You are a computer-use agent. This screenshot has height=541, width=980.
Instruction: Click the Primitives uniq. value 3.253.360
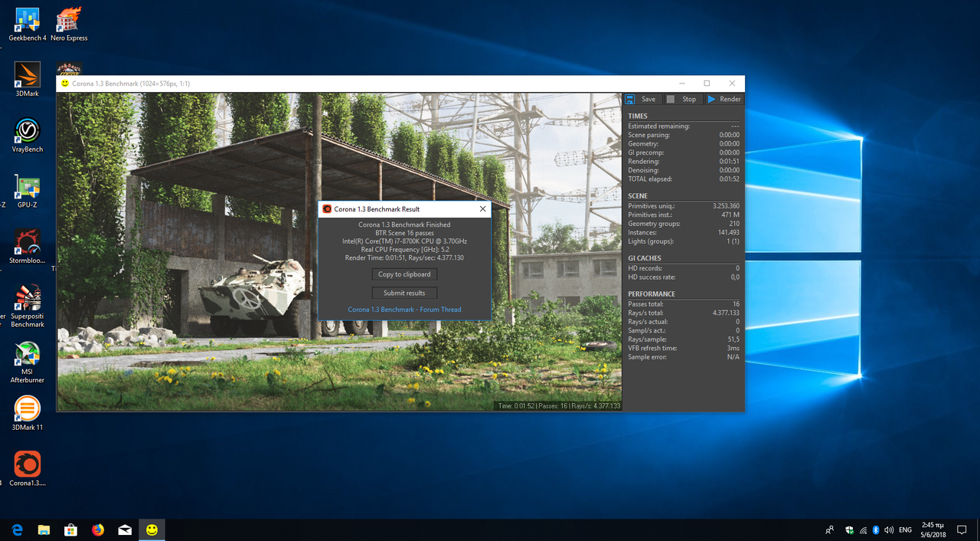coord(726,206)
